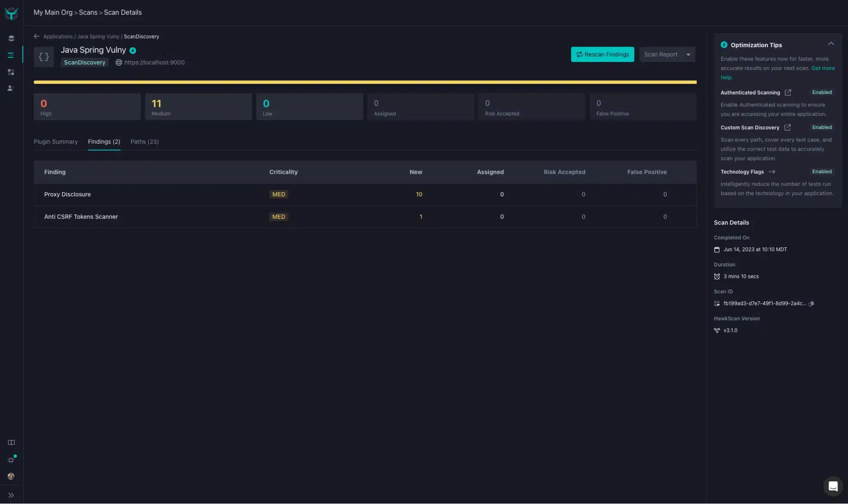Click the back arrow beside Applications breadcrumb
This screenshot has width=848, height=504.
click(x=36, y=36)
